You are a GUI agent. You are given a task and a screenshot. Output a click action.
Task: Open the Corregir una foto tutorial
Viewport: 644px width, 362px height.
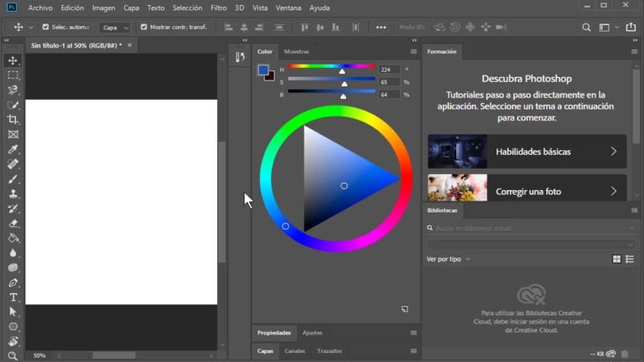[527, 190]
